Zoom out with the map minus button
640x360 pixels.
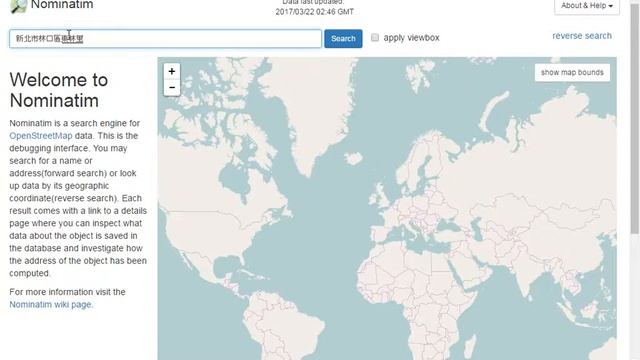[172, 87]
